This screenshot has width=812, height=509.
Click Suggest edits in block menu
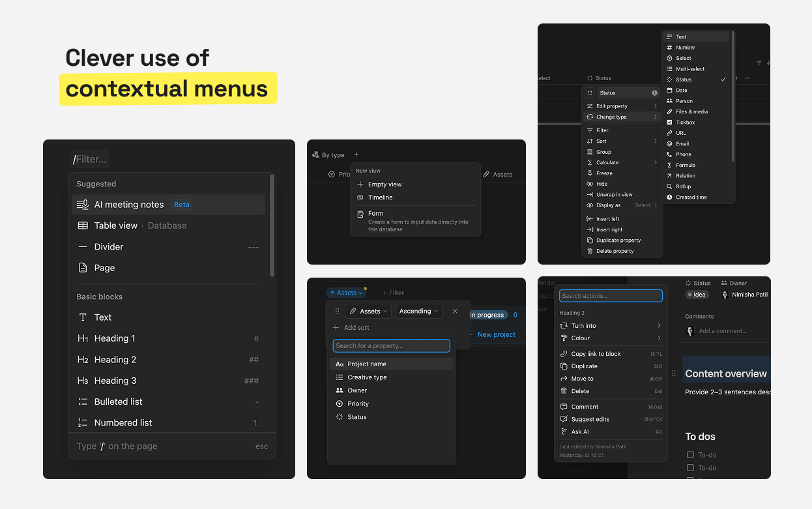(611, 419)
